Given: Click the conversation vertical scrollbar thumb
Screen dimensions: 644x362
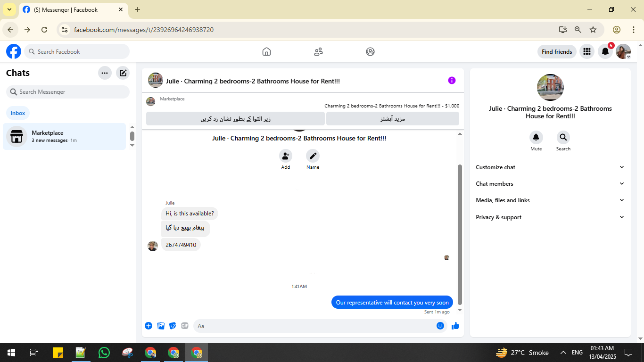Looking at the screenshot, I should pyautogui.click(x=460, y=234).
